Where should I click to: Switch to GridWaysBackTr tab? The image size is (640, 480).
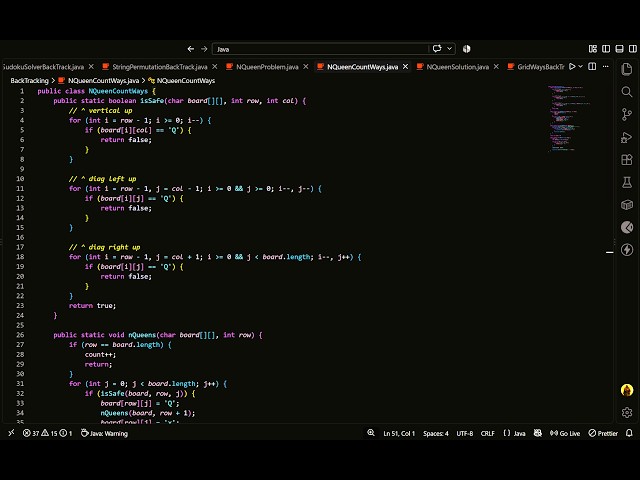click(x=540, y=67)
